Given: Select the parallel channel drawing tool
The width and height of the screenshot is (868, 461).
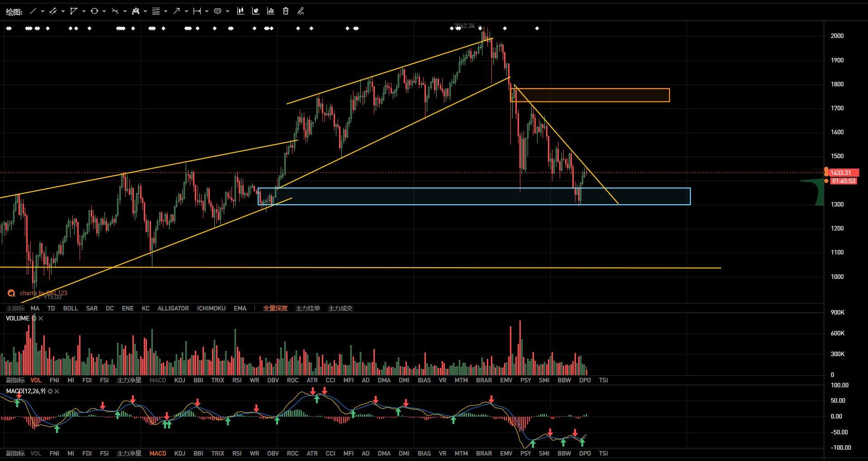Looking at the screenshot, I should pyautogui.click(x=53, y=11).
